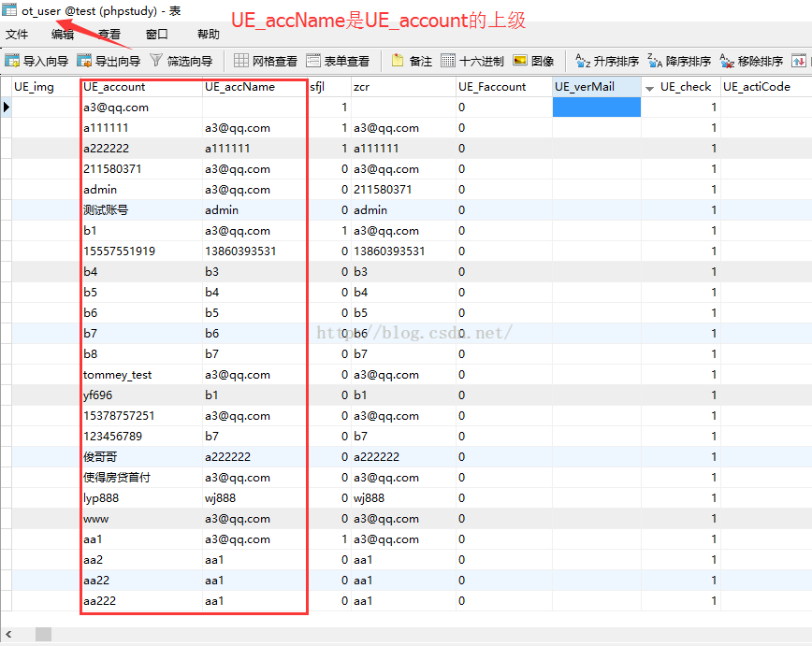Select the account cell a222222

coord(141,149)
